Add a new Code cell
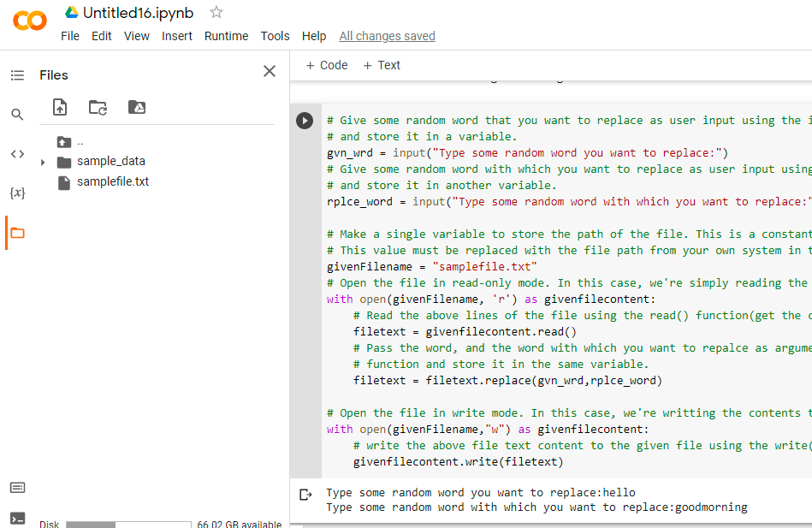The width and height of the screenshot is (812, 528). click(x=327, y=65)
